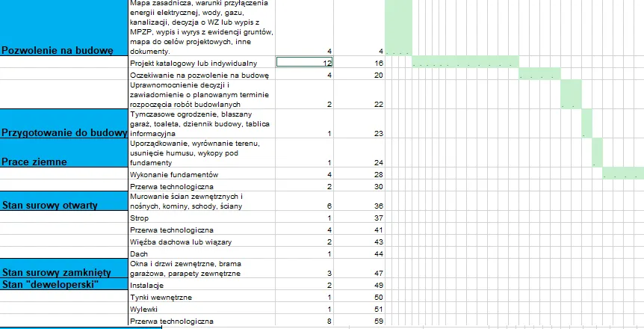This screenshot has height=329, width=644.
Task: Select the "Oczekiwanie na pozwolenie na budowę" cell
Action: point(202,75)
